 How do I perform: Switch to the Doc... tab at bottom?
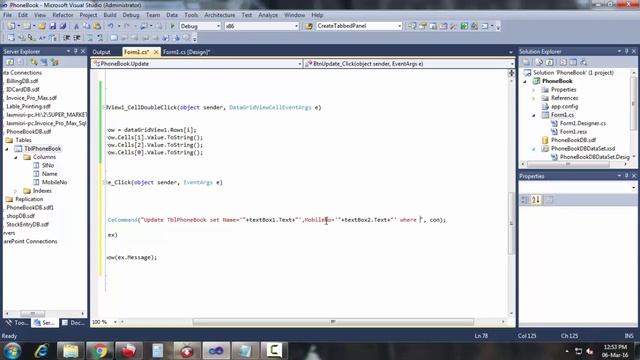click(73, 323)
